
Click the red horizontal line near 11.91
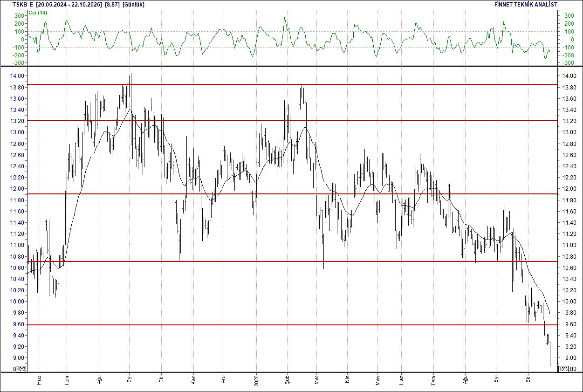291,193
